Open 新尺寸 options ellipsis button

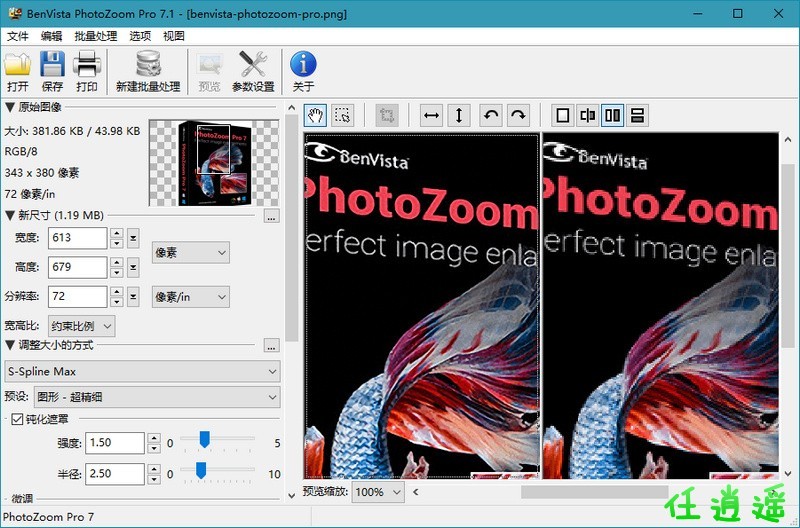[271, 216]
